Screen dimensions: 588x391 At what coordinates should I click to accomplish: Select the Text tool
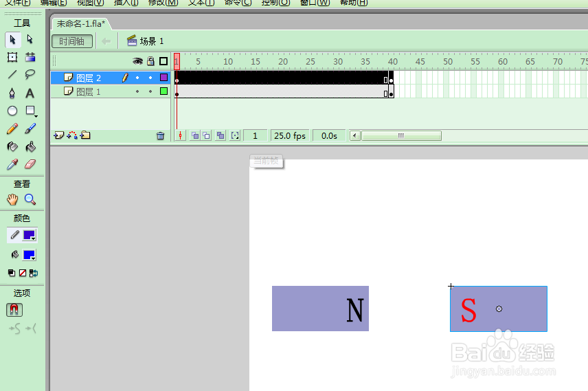point(30,93)
